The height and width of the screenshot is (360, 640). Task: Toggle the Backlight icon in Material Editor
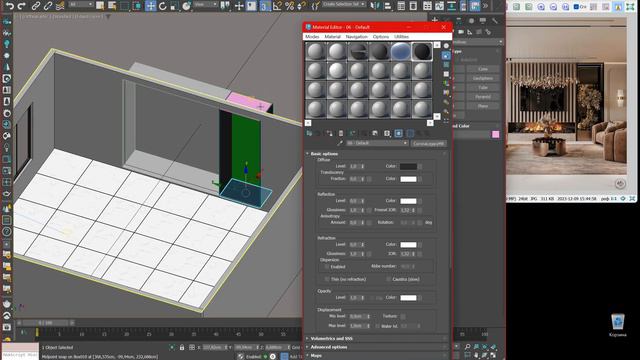446,55
